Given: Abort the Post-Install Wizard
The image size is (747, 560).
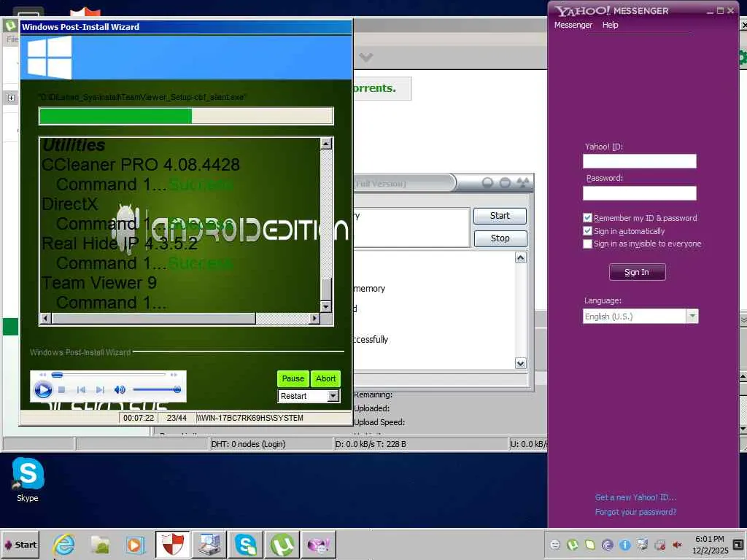Looking at the screenshot, I should click(x=326, y=378).
